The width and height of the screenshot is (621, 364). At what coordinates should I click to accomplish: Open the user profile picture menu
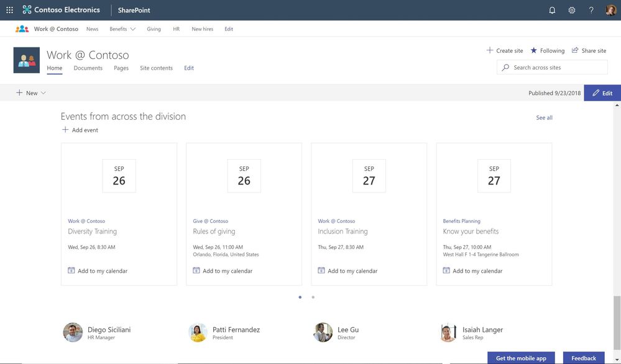[610, 10]
